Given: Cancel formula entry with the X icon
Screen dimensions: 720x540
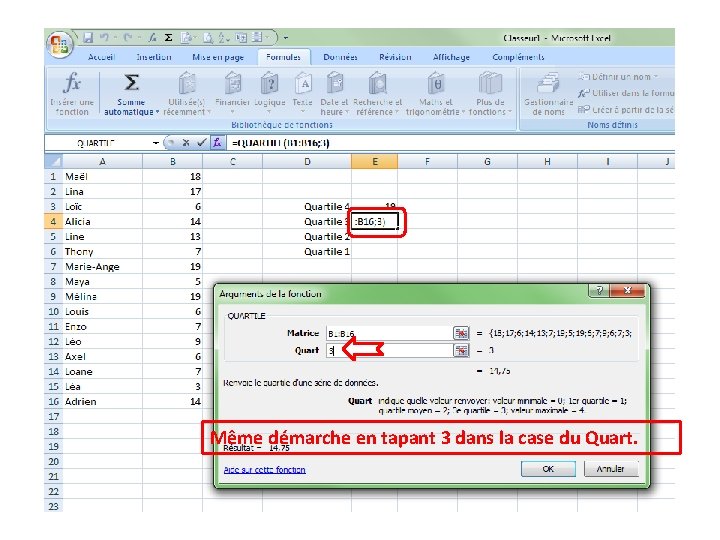Looking at the screenshot, I should click(x=186, y=143).
